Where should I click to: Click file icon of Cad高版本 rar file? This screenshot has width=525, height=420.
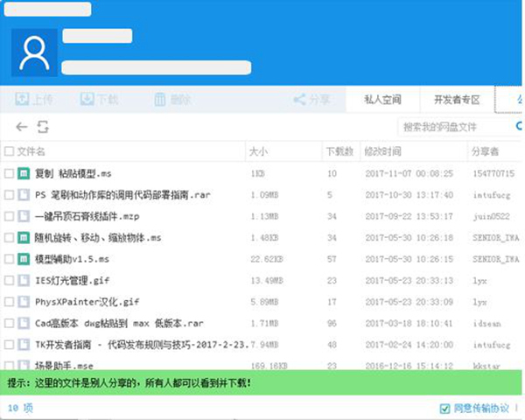click(24, 323)
